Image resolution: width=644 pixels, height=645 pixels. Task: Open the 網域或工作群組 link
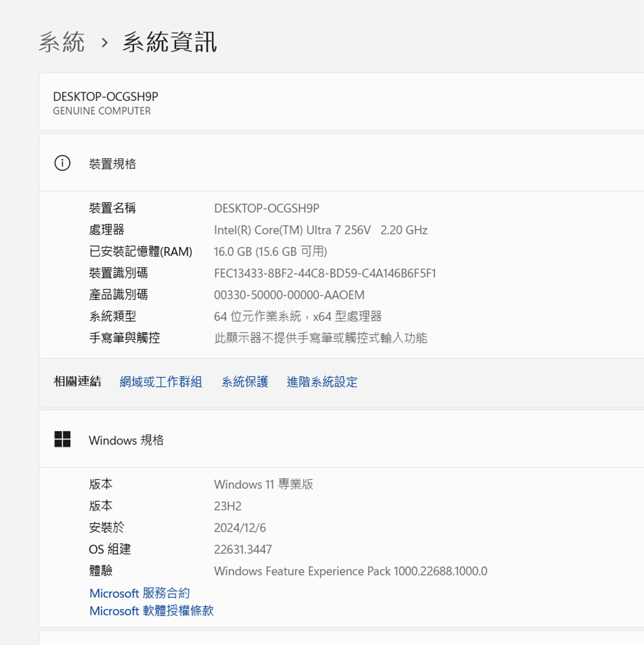161,382
